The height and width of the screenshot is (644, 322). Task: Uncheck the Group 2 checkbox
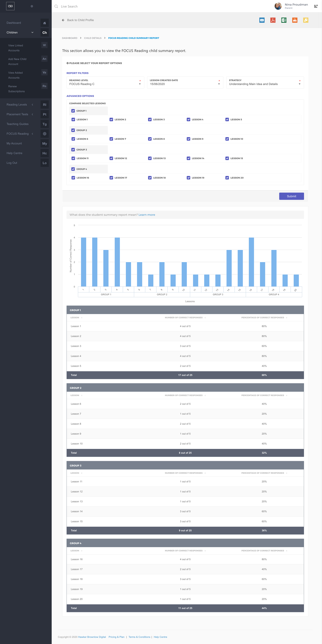click(x=73, y=130)
